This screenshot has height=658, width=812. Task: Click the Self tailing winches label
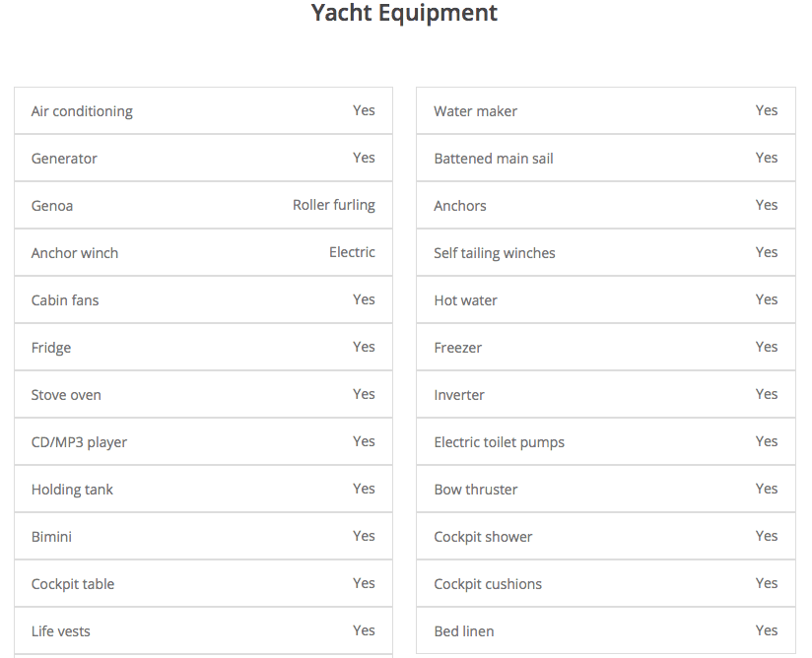(494, 253)
